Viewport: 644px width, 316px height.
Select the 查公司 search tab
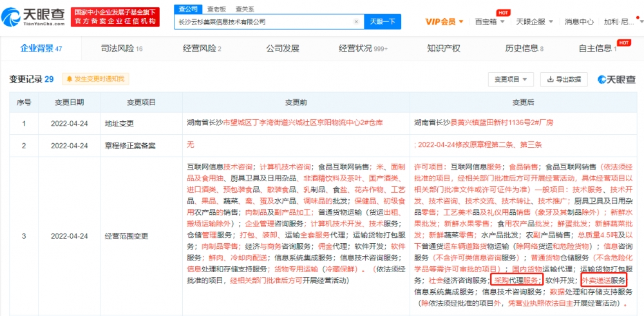click(x=188, y=8)
